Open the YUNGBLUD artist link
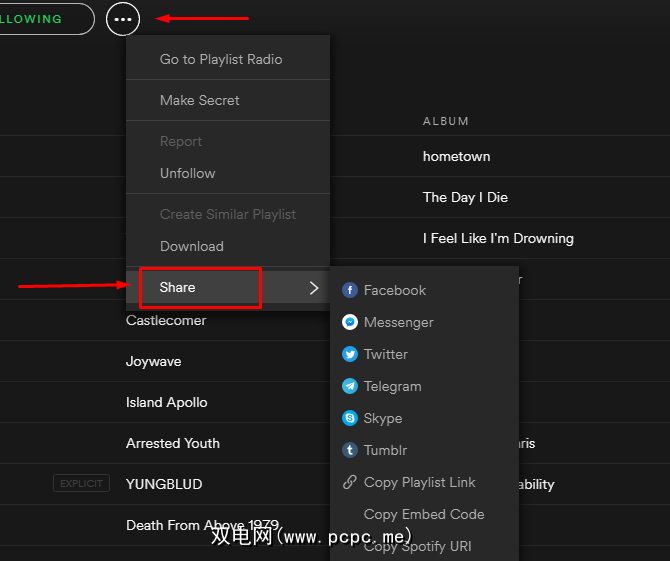The width and height of the screenshot is (670, 561). tap(164, 484)
